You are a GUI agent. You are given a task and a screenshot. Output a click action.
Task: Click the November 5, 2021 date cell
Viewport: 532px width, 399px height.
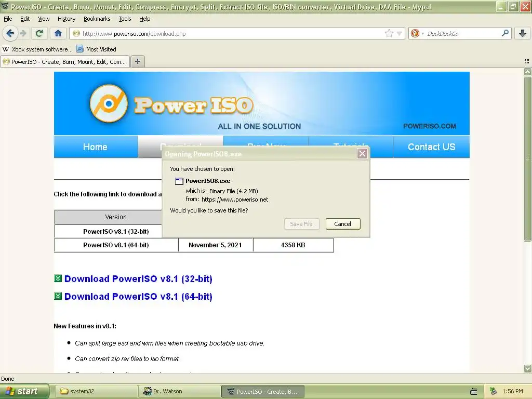(x=216, y=245)
